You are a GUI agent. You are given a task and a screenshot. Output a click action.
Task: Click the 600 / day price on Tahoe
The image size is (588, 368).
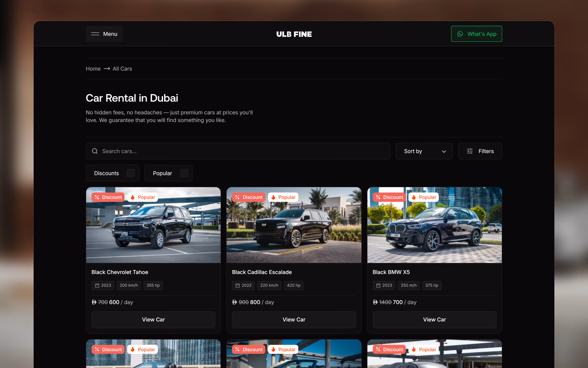click(121, 302)
